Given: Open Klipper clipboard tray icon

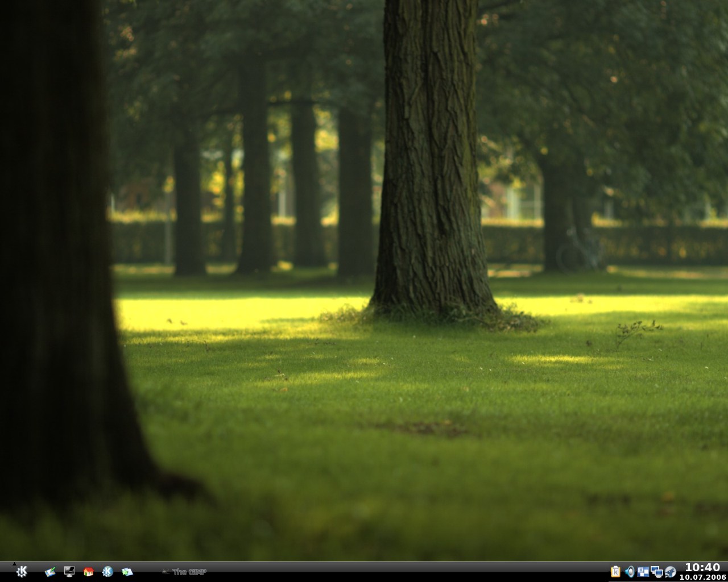Looking at the screenshot, I should click(x=615, y=572).
